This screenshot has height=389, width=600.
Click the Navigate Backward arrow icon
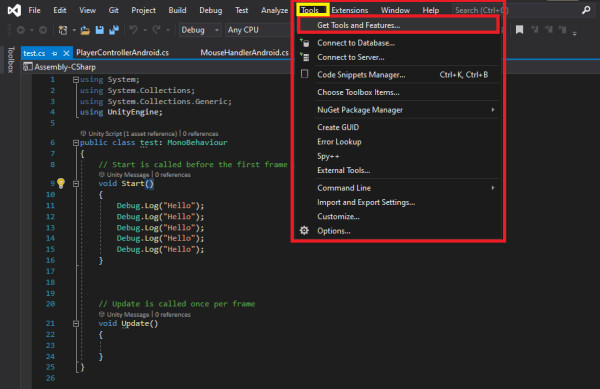21,30
